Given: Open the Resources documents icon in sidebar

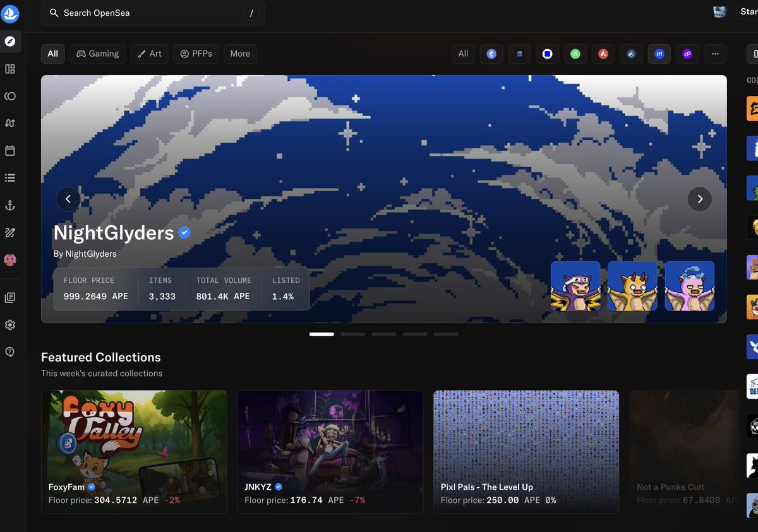Looking at the screenshot, I should click(10, 297).
